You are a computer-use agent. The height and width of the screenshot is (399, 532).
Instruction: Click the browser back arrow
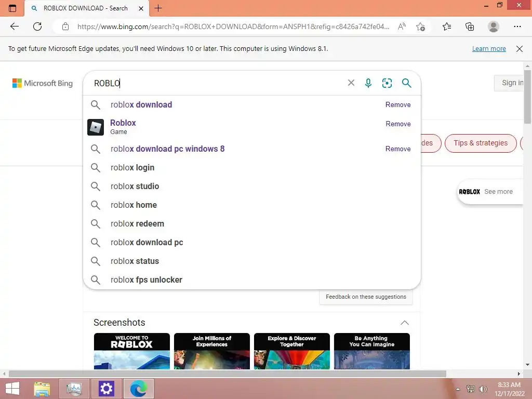click(x=15, y=26)
